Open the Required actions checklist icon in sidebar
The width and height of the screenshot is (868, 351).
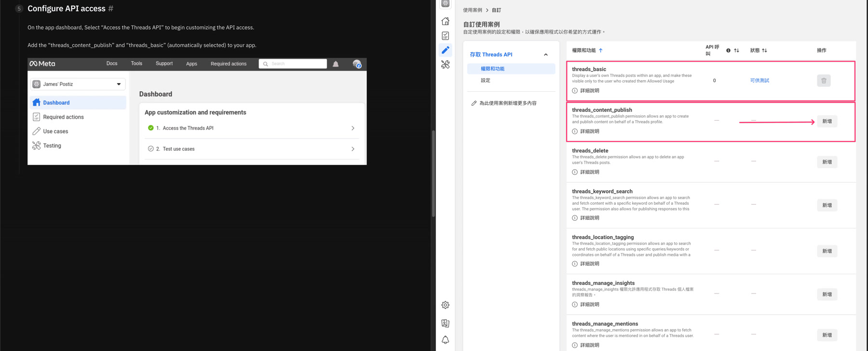coord(445,36)
